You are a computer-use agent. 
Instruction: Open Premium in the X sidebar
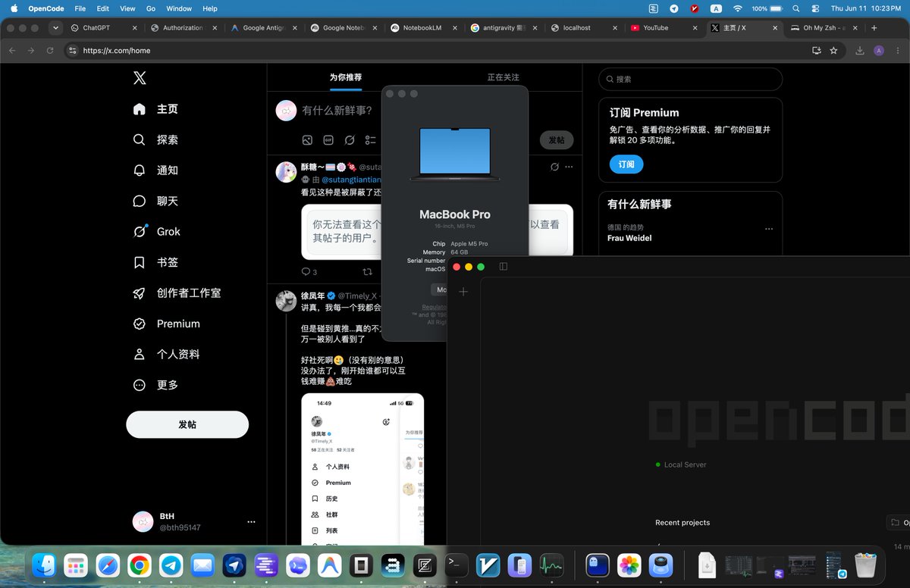point(166,324)
